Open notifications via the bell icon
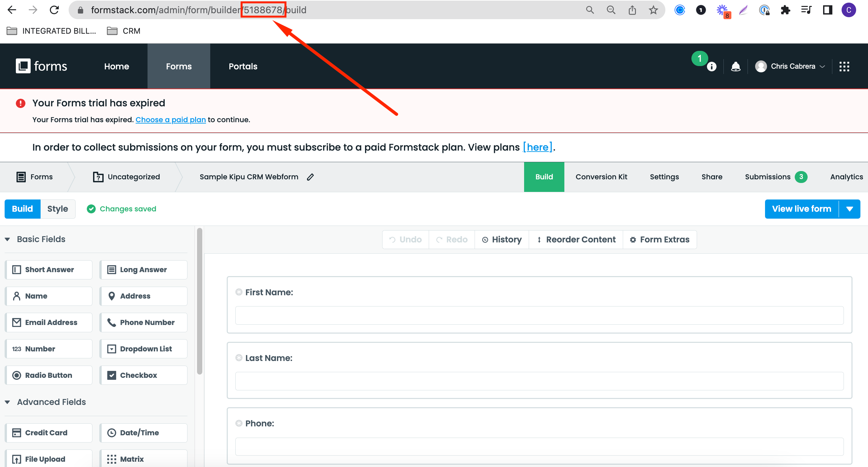This screenshot has width=868, height=467. click(x=736, y=66)
